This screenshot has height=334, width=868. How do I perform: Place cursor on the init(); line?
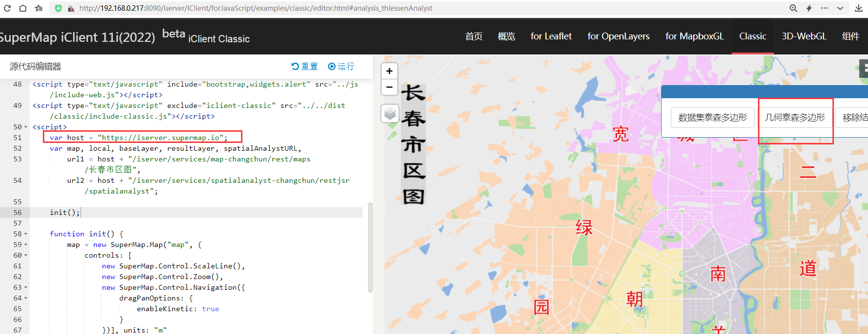click(x=65, y=212)
